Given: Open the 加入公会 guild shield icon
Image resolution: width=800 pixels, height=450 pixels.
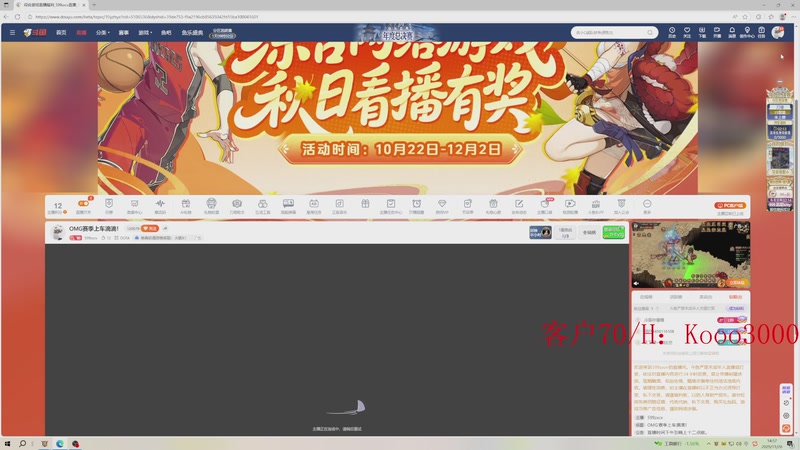Looking at the screenshot, I should 621,206.
